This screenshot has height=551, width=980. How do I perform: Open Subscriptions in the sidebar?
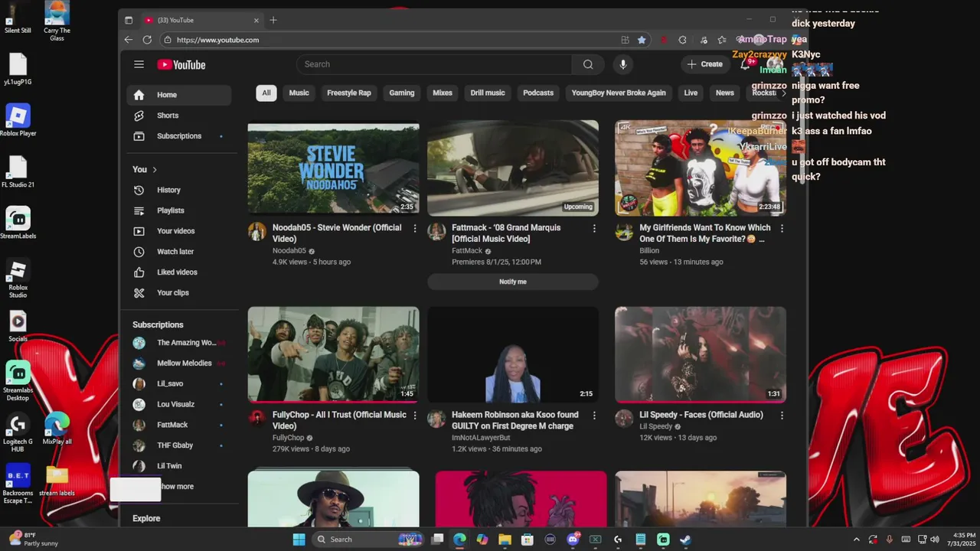(179, 136)
